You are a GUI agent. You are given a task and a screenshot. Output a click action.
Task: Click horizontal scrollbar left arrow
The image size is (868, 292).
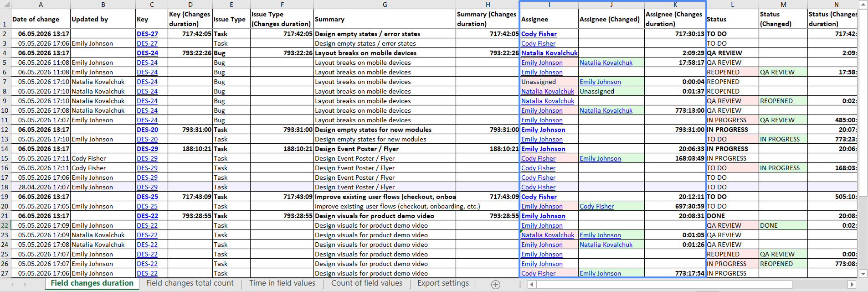tap(532, 284)
